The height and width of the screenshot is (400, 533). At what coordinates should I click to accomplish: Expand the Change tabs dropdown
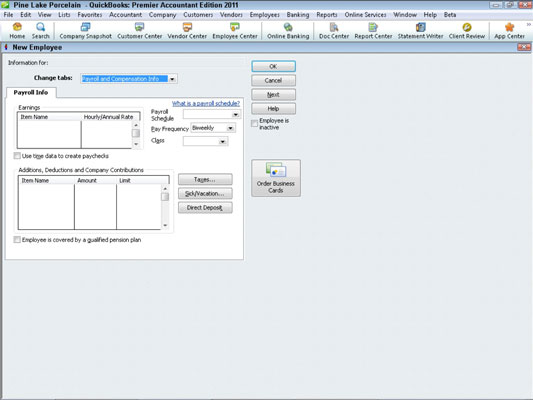(172, 79)
